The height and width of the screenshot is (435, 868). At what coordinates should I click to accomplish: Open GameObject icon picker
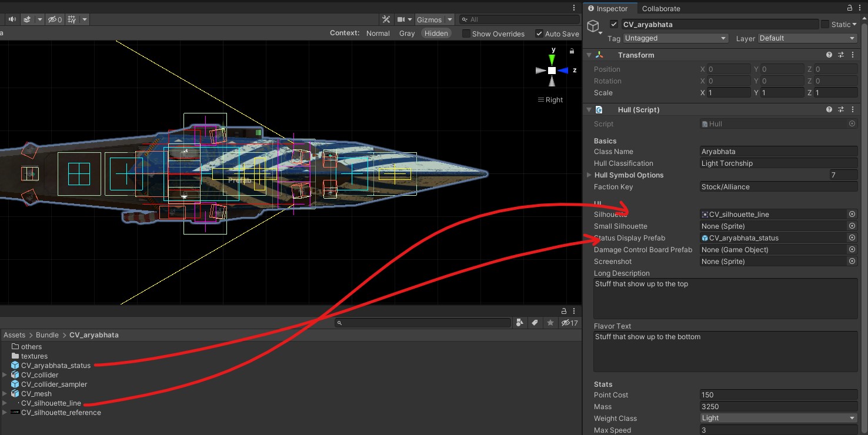tap(594, 27)
